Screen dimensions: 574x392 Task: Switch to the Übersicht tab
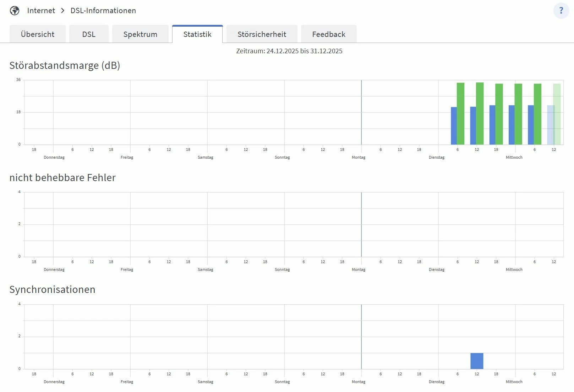coord(38,34)
